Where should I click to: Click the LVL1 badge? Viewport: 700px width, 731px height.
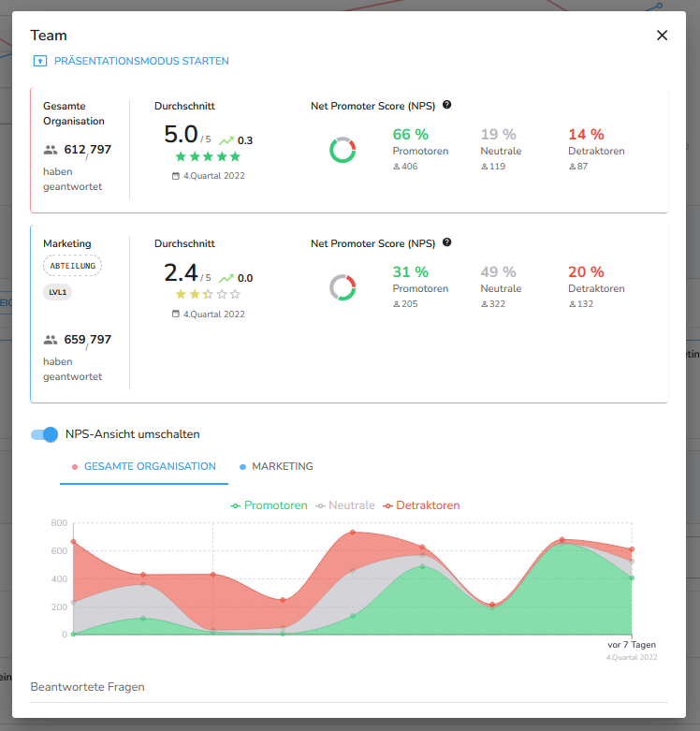[x=58, y=292]
